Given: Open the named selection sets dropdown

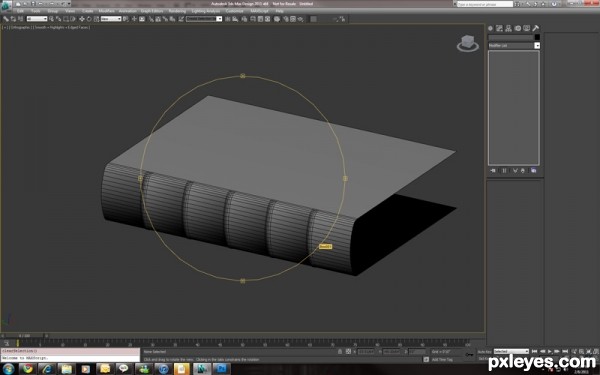Looking at the screenshot, I should coord(204,19).
